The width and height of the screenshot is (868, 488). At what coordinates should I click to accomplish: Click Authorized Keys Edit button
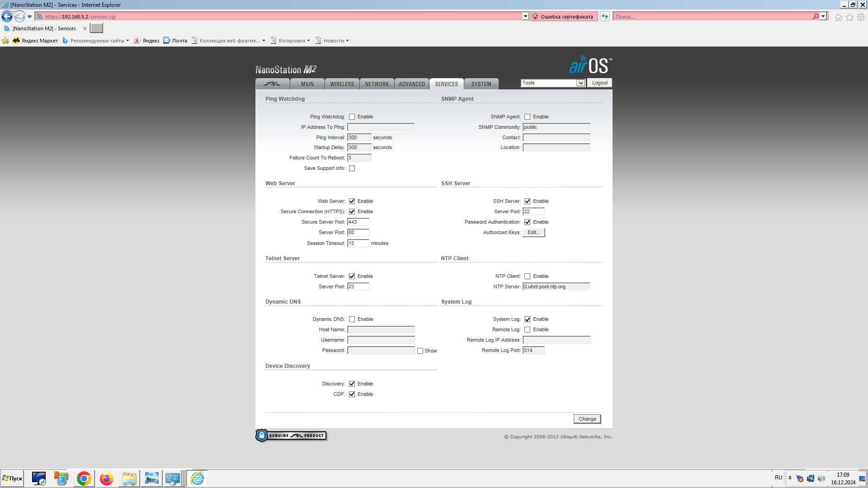coord(533,233)
